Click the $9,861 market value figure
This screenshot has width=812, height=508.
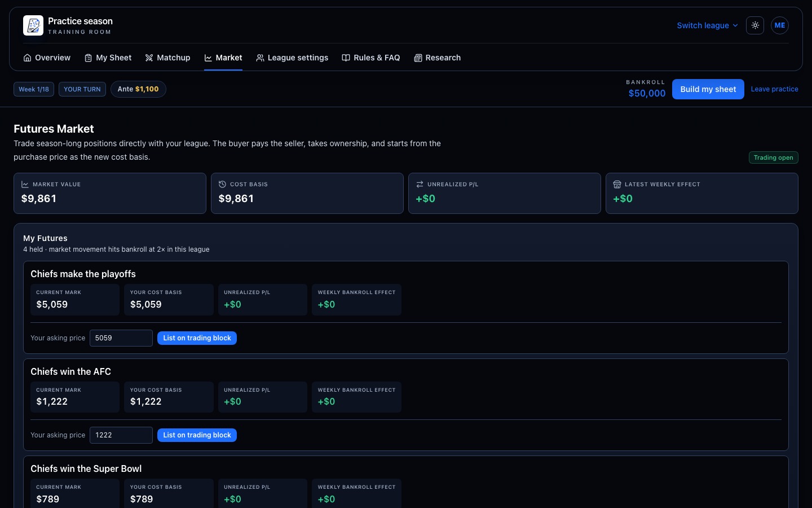39,199
